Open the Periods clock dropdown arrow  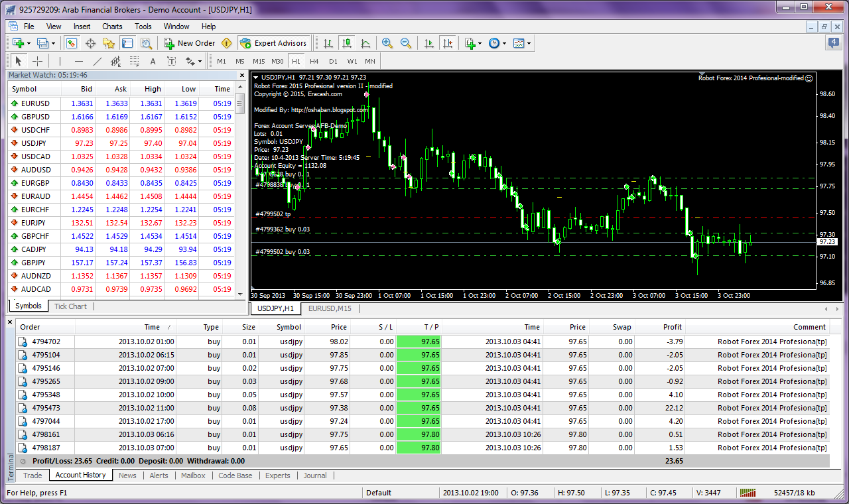pyautogui.click(x=504, y=43)
